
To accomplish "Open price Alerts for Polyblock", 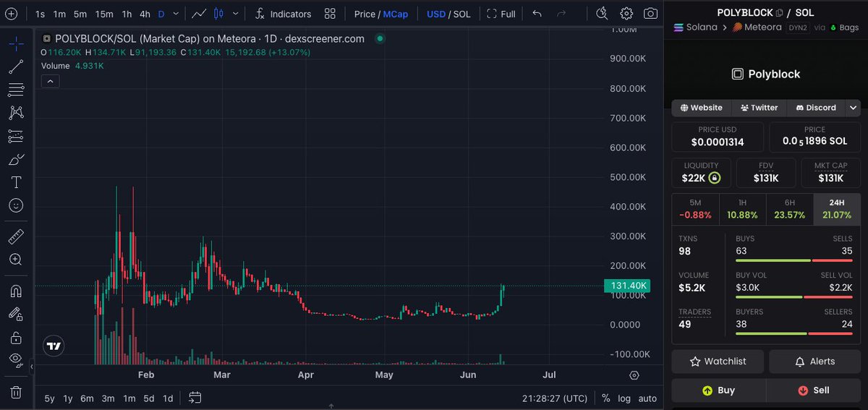I will (x=814, y=361).
